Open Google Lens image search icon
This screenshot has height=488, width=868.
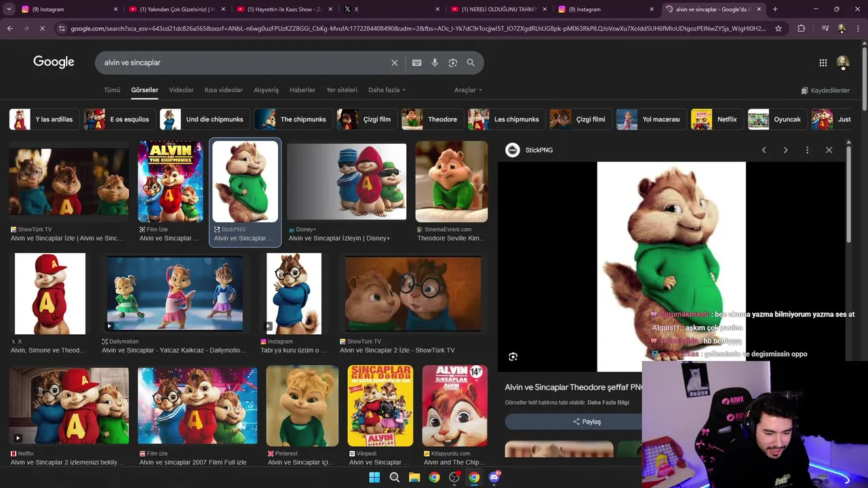coord(453,62)
